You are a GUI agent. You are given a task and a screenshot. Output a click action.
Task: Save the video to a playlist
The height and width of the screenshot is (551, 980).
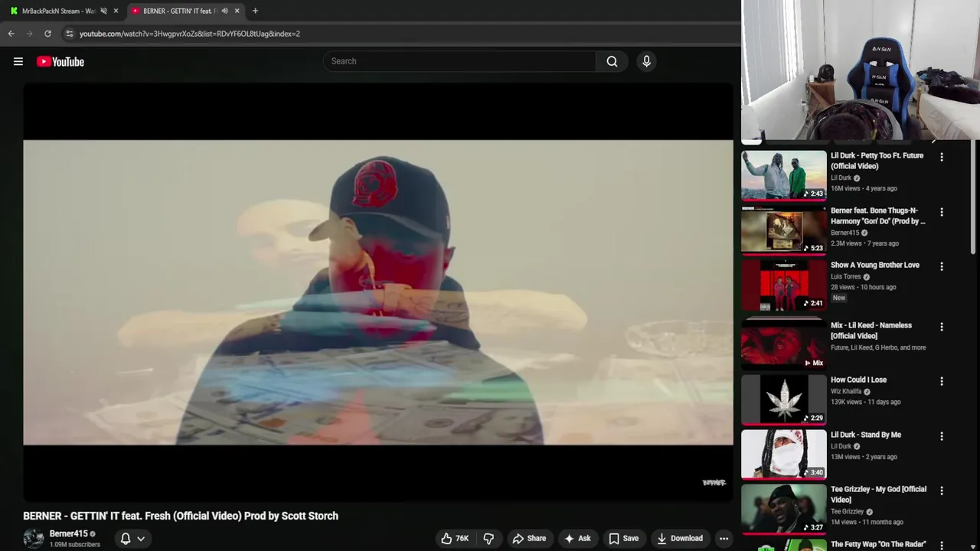[x=623, y=539]
